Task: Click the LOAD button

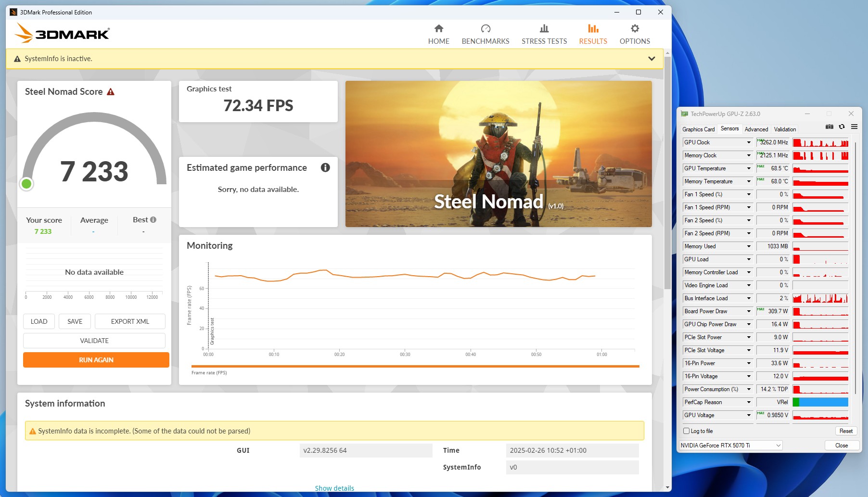Action: (x=39, y=321)
